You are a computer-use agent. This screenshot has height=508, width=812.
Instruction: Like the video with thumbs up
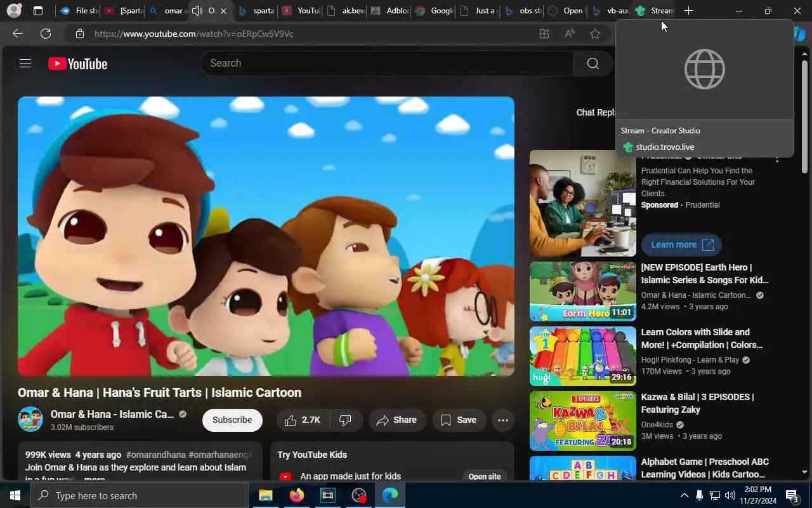[x=303, y=420]
